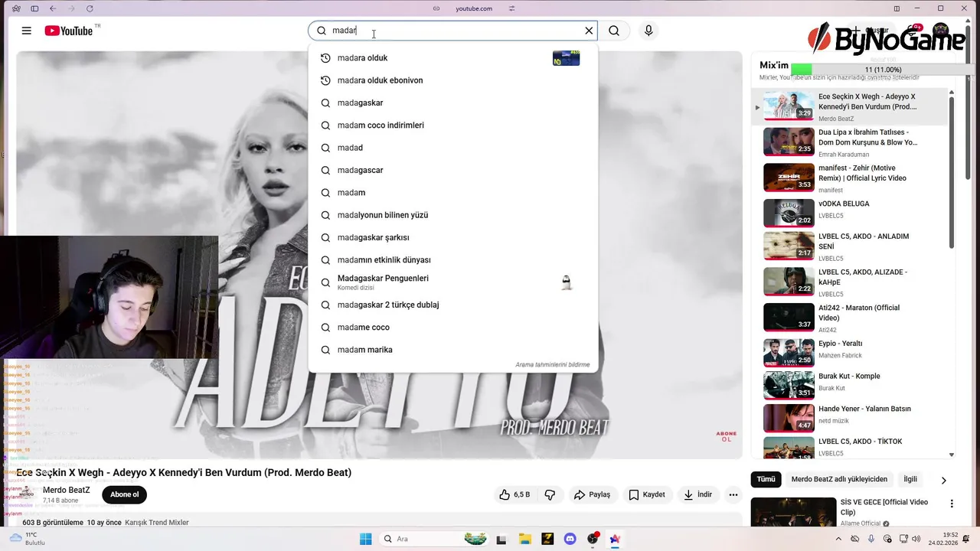Choose the 'madad' suggestion
The height and width of the screenshot is (551, 980).
coord(453,148)
